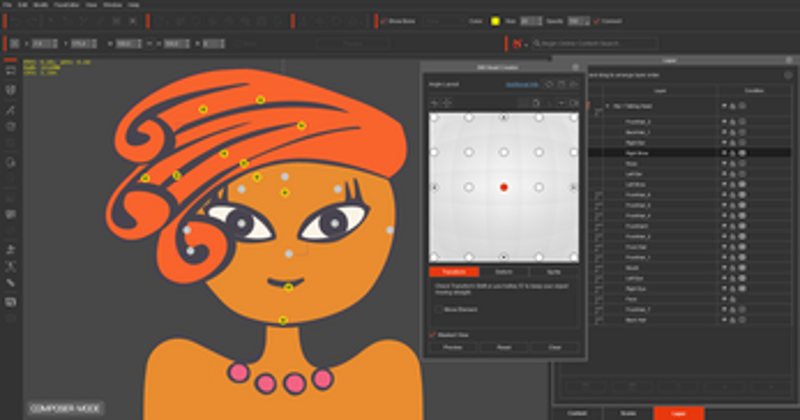Toggle the checkbox right of the Opacity field
This screenshot has height=420, width=800.
click(596, 21)
